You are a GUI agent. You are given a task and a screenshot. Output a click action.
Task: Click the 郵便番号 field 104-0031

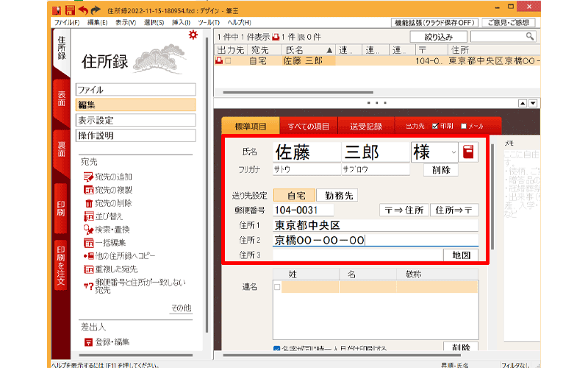point(303,210)
